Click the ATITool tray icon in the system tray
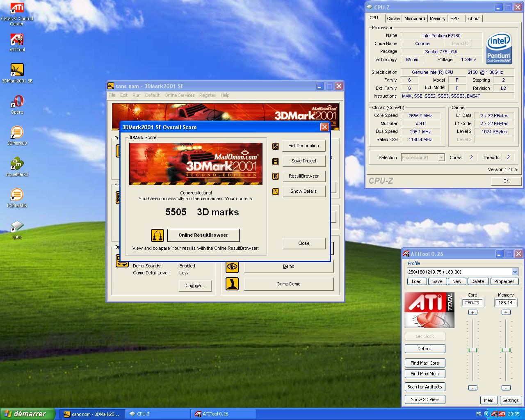 tap(495, 414)
